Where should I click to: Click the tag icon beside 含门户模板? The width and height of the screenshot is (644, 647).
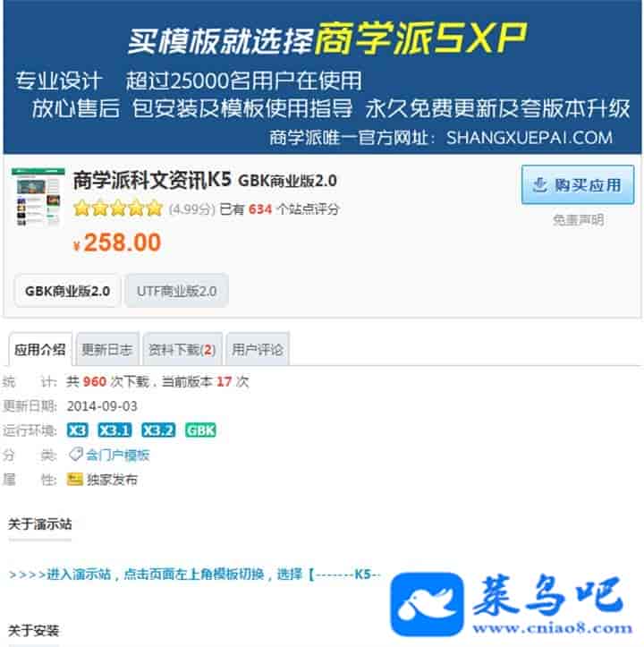coord(75,455)
